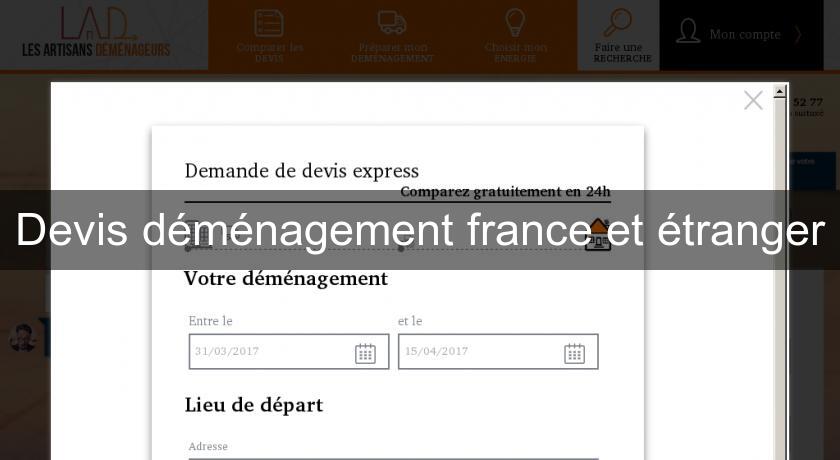Click Les Artisans Déménageurs logo
Viewport: 840px width, 460px height.
[x=97, y=32]
